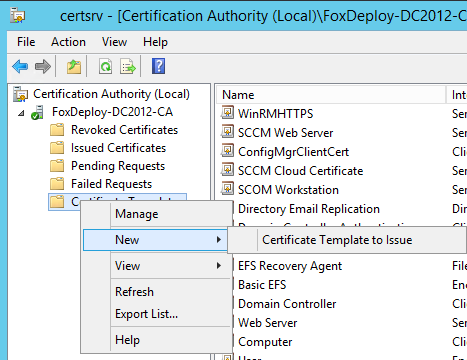Click the Issued Certificates folder icon
The height and width of the screenshot is (360, 467).
(x=57, y=148)
